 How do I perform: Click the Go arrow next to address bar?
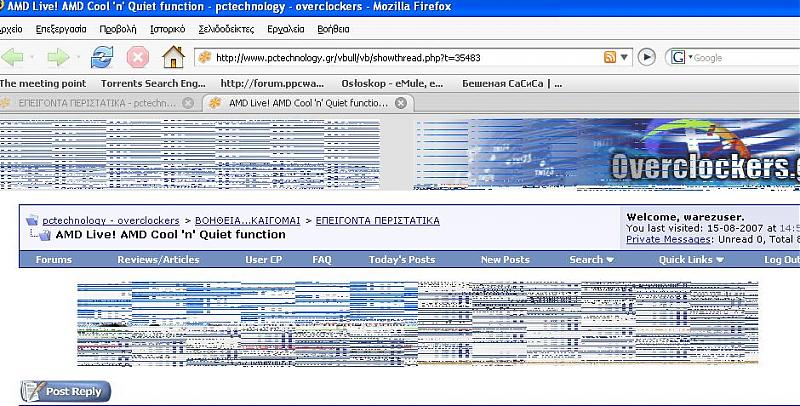646,57
